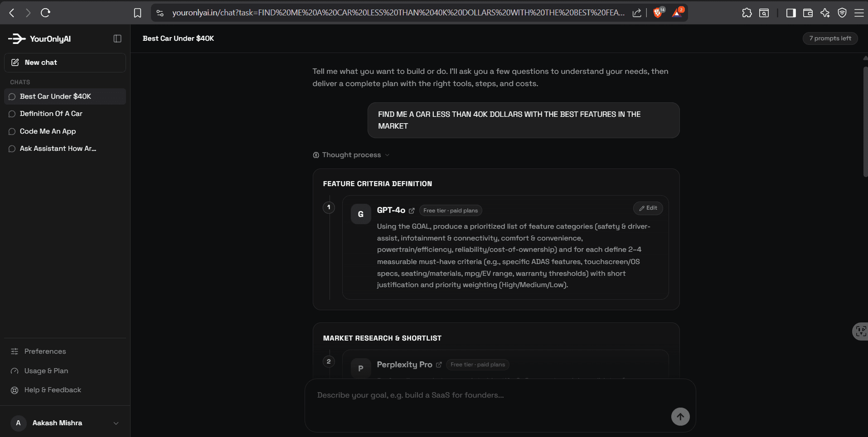
Task: Open the Best Car Under $40K chat
Action: coord(65,96)
